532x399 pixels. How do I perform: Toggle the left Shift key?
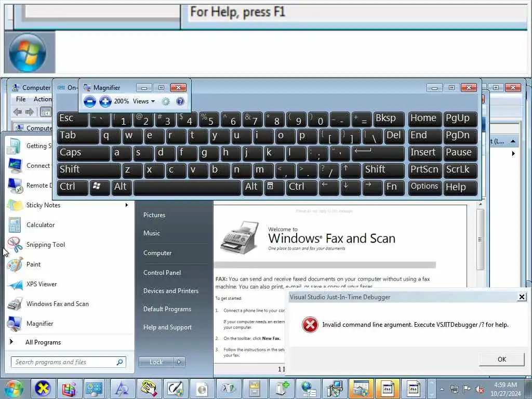click(89, 170)
